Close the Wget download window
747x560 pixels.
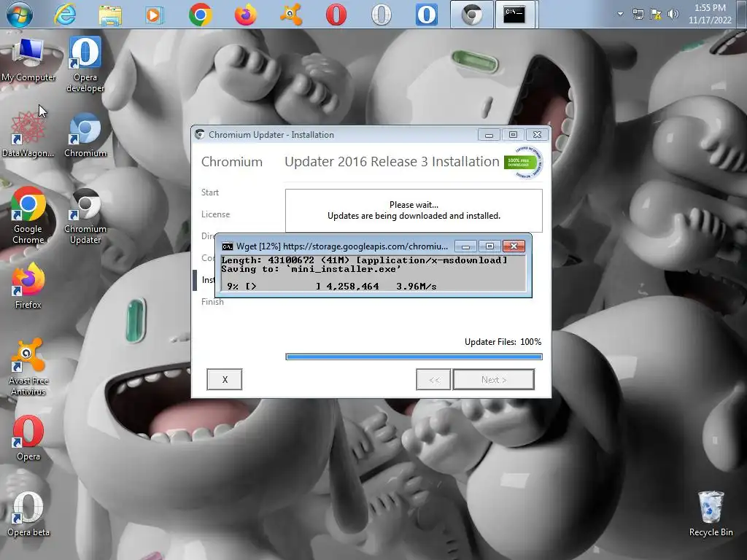[x=514, y=246]
